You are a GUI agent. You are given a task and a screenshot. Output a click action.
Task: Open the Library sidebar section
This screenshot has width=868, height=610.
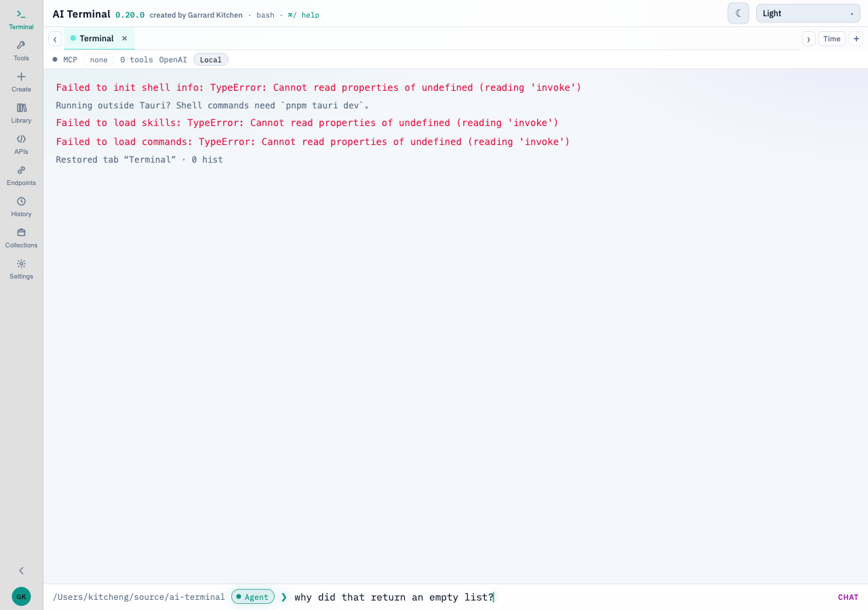[x=21, y=113]
